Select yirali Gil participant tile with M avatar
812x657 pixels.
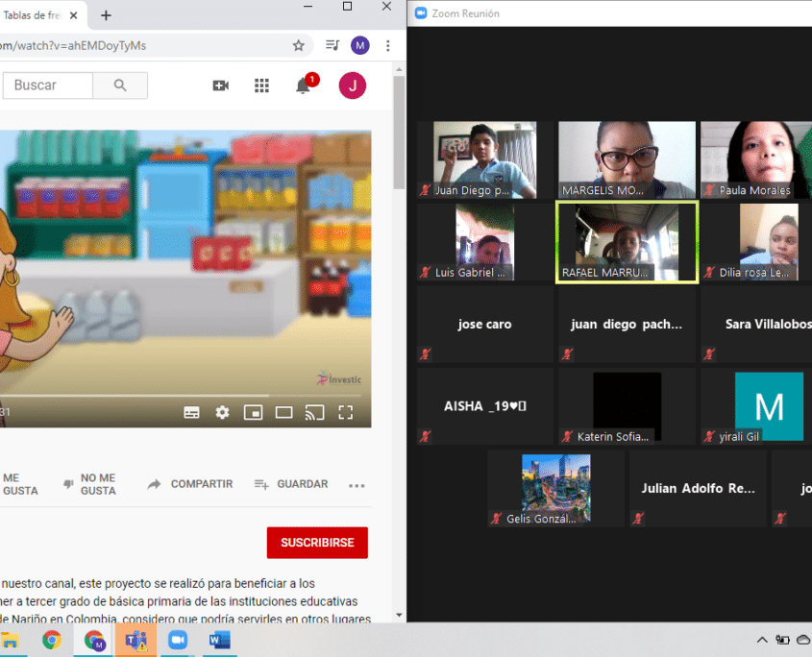756,406
